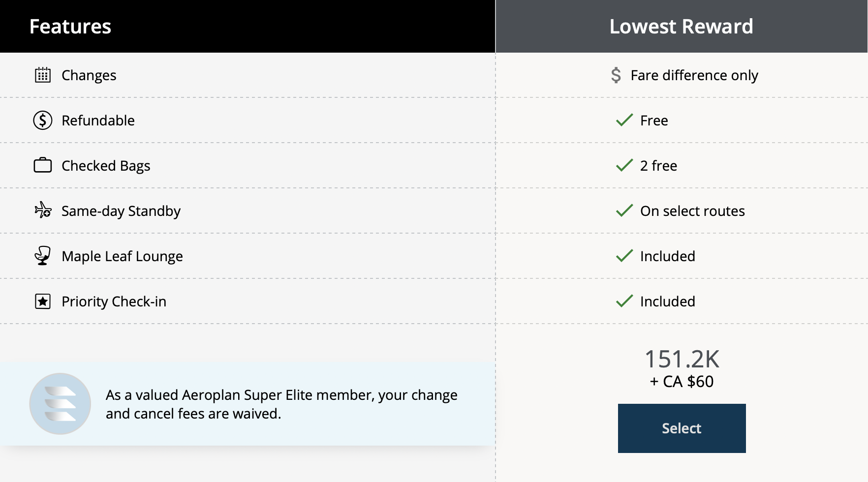The width and height of the screenshot is (868, 482).
Task: Click the Changes calendar icon
Action: pyautogui.click(x=43, y=75)
